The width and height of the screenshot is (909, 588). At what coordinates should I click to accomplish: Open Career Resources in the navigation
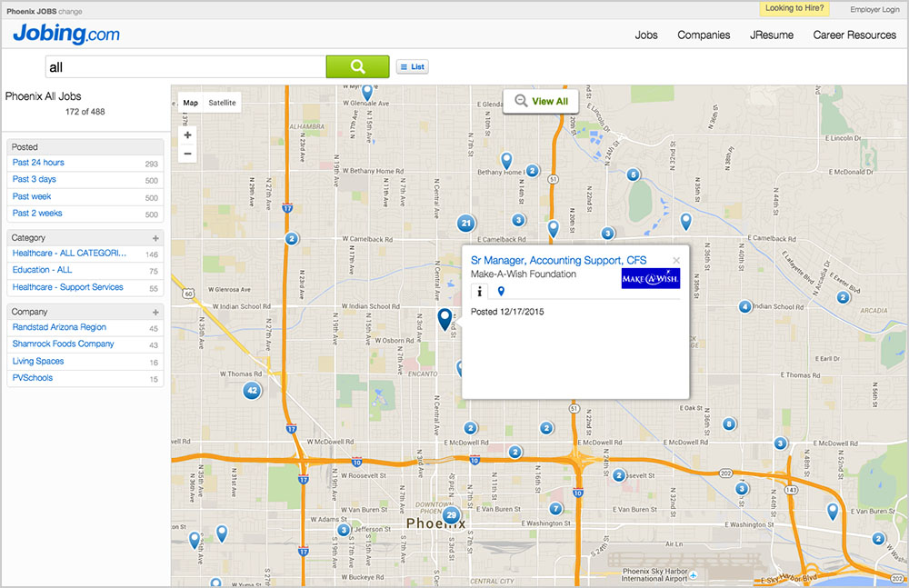coord(854,35)
